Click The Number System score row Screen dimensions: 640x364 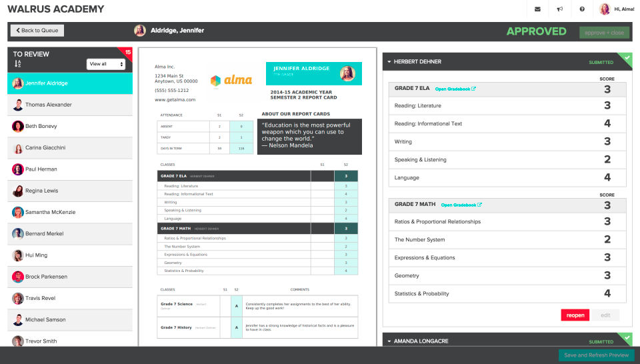tap(507, 239)
